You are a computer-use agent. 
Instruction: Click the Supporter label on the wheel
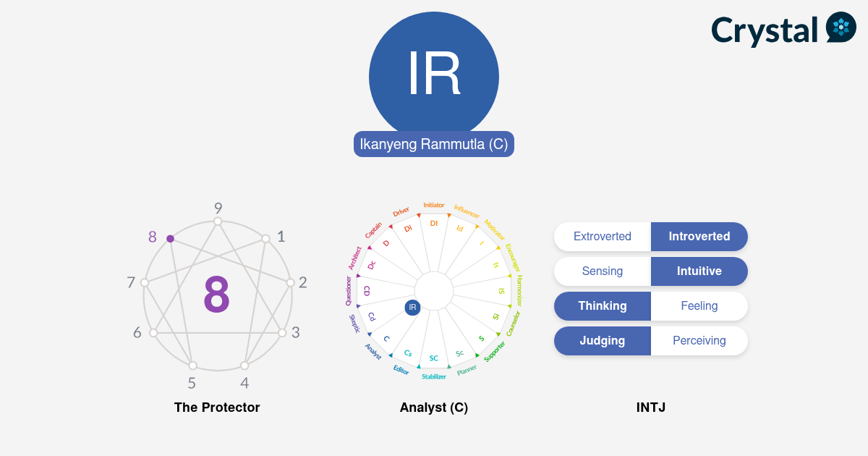point(495,351)
